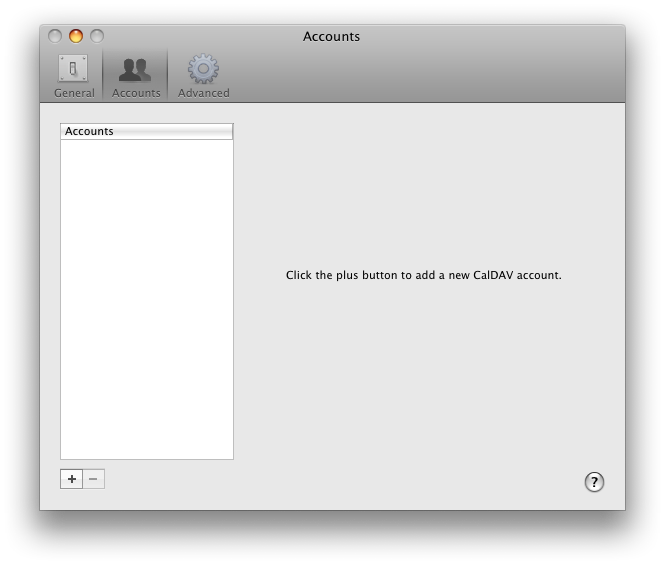Click the 'Advanced' text label in toolbar

(x=203, y=93)
